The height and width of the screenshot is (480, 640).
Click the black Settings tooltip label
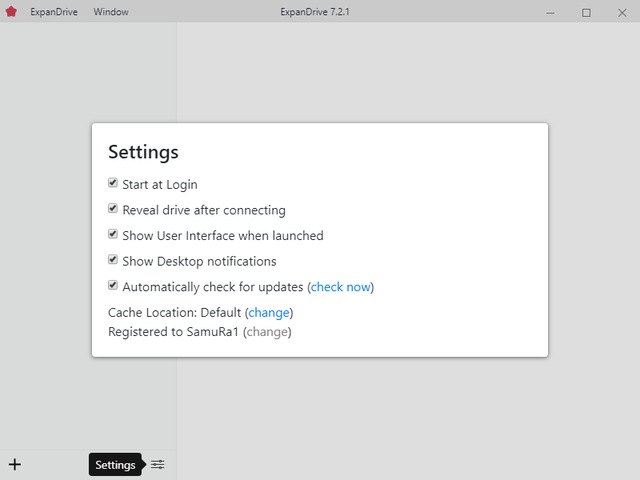115,465
